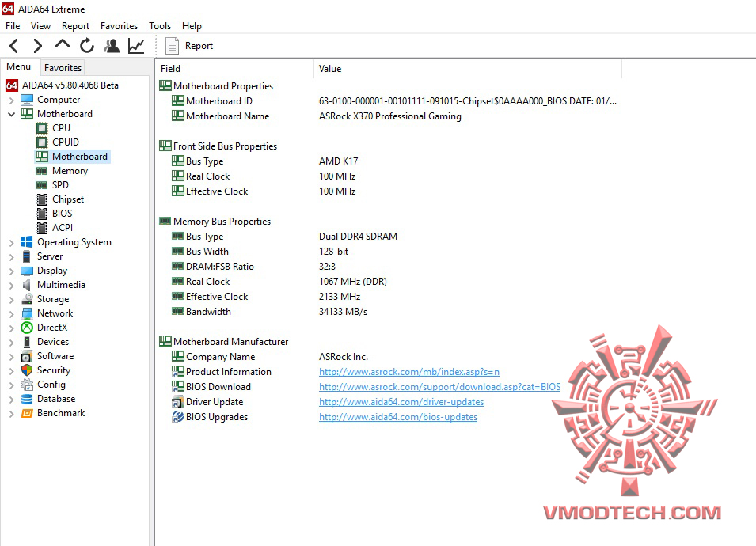Viewport: 756px width, 546px height.
Task: Open the Manage user icon in toolbar
Action: click(x=112, y=46)
